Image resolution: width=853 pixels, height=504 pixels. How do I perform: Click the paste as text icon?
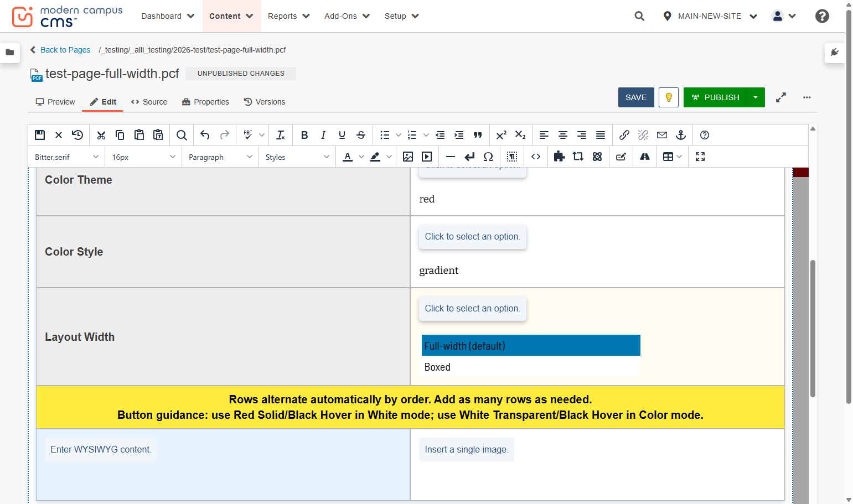158,135
